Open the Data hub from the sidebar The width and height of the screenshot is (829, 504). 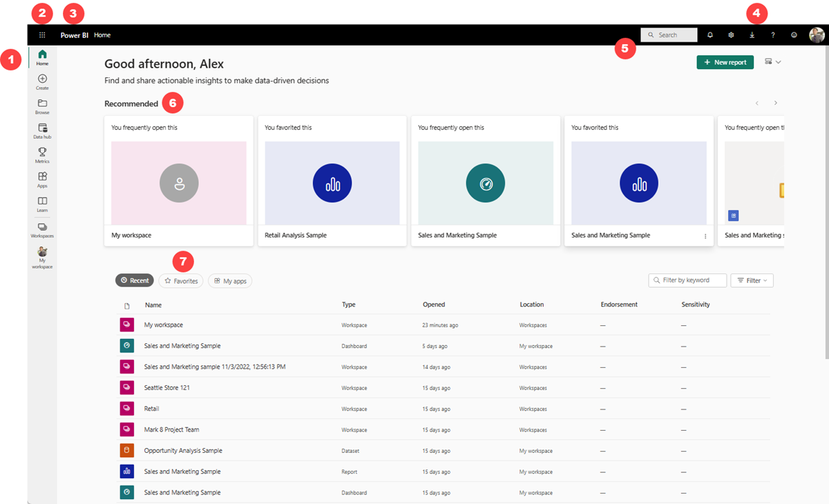pos(42,131)
